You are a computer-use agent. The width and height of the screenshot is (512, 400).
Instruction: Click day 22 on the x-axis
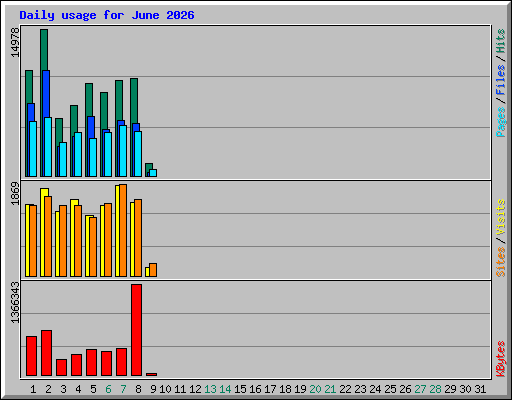tap(345, 389)
